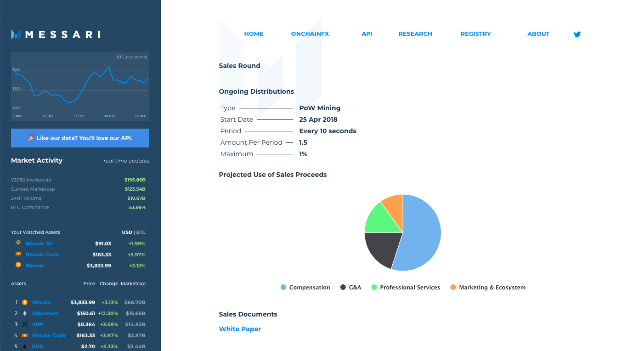The width and height of the screenshot is (644, 351).
Task: Click the Bitcoin SV coin icon
Action: [x=18, y=243]
